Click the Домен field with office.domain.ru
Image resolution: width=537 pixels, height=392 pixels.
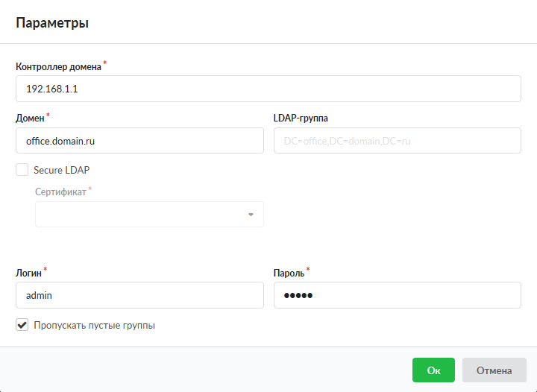pos(139,140)
